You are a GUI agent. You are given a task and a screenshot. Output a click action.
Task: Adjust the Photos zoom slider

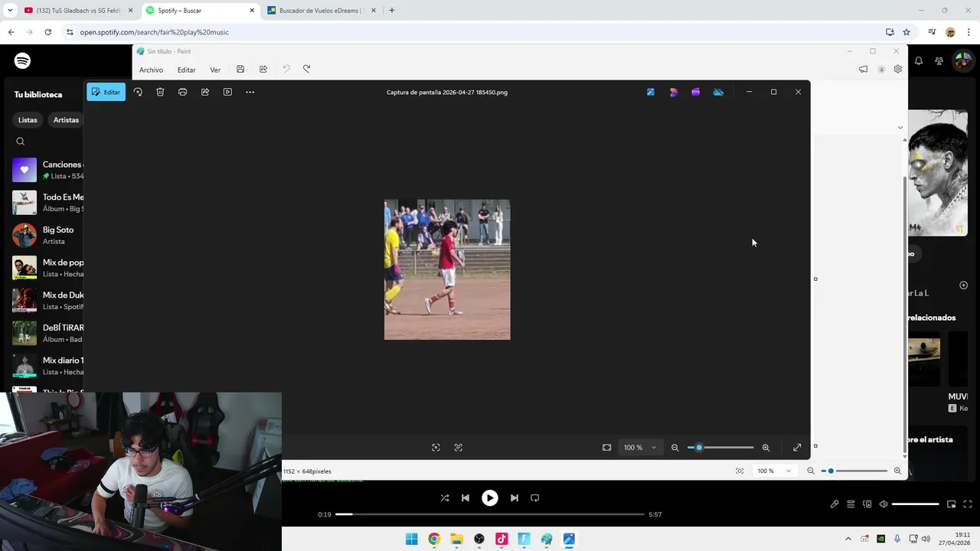[720, 448]
